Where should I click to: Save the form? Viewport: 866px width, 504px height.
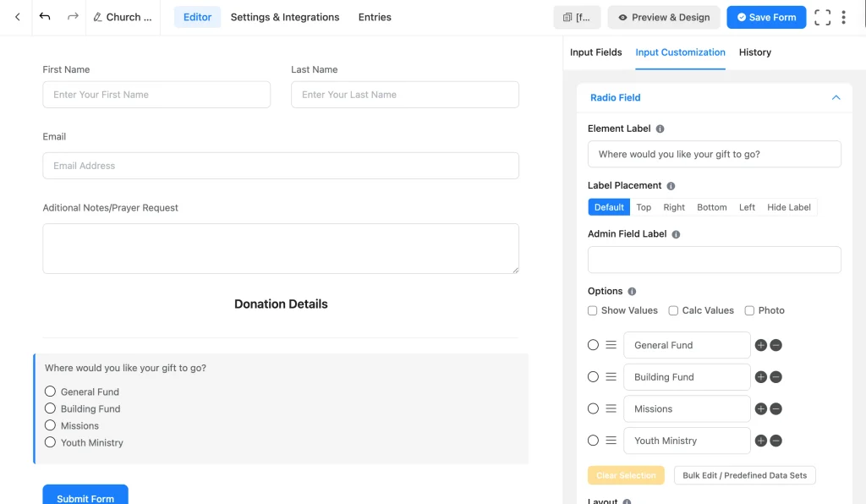(766, 17)
